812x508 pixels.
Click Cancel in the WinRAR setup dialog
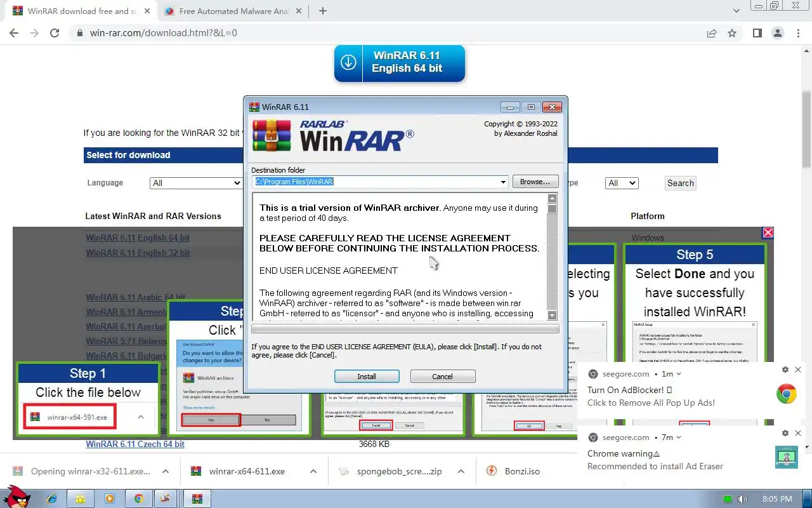(443, 377)
